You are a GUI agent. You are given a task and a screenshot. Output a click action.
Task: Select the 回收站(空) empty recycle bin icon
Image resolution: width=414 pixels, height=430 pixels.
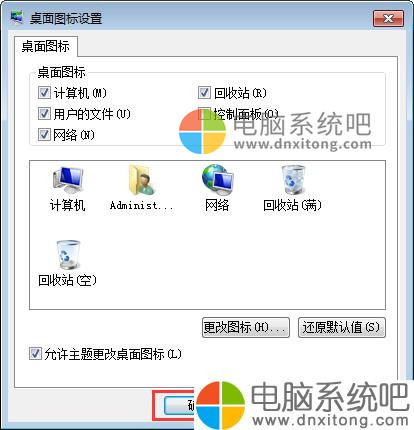68,255
